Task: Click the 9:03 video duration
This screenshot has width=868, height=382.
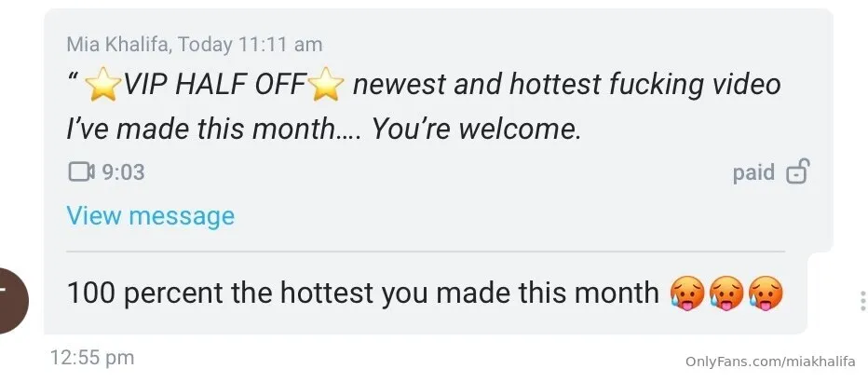Action: coord(123,172)
